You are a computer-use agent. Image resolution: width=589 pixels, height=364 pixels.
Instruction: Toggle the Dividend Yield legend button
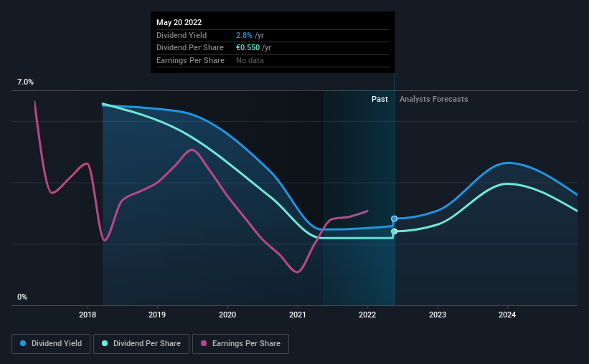coord(51,344)
